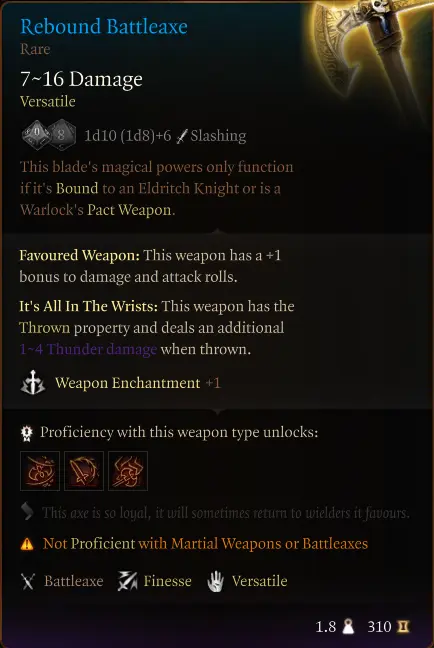The height and width of the screenshot is (648, 434).
Task: Select the first unlocked weapon action icon
Action: point(40,471)
